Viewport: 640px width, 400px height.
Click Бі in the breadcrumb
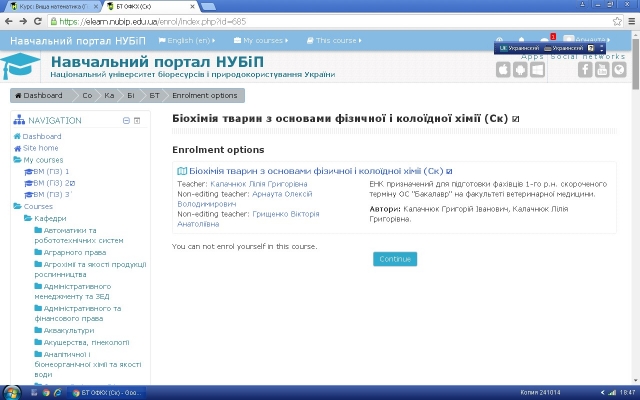pyautogui.click(x=131, y=96)
